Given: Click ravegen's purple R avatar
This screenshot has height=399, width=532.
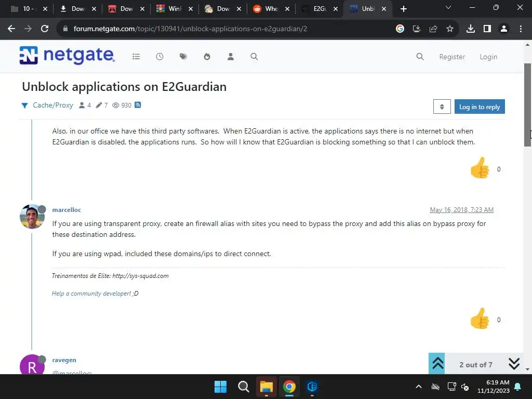Looking at the screenshot, I should coord(32,364).
